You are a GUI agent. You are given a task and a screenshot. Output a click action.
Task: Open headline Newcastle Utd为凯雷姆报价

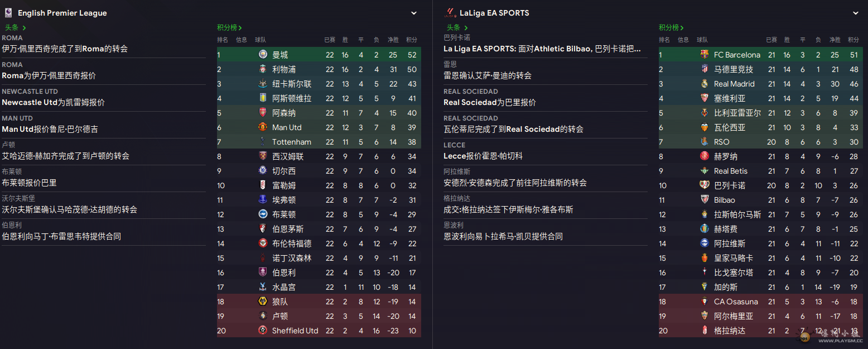click(54, 102)
